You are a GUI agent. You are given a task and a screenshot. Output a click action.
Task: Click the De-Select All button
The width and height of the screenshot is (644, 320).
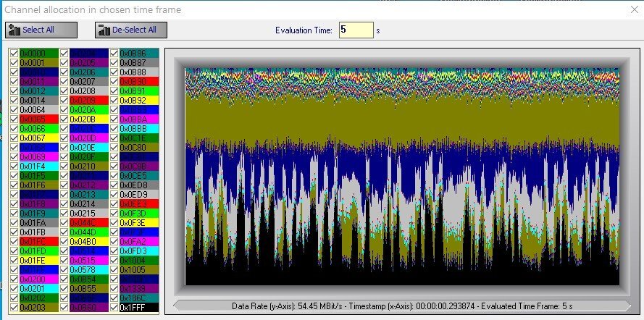[131, 30]
